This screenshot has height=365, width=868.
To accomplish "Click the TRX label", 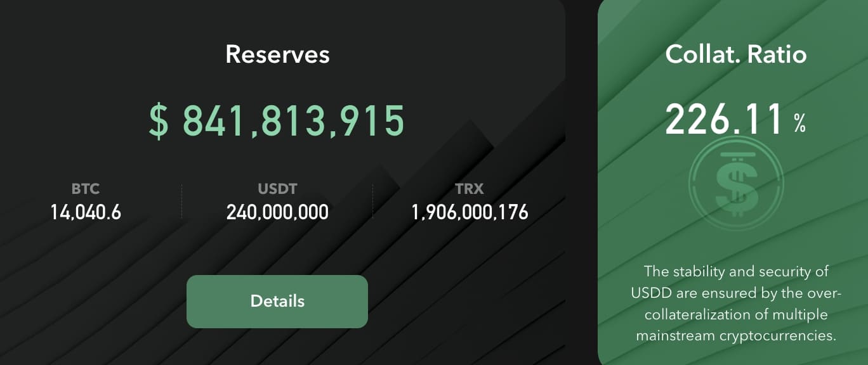I will tap(470, 189).
